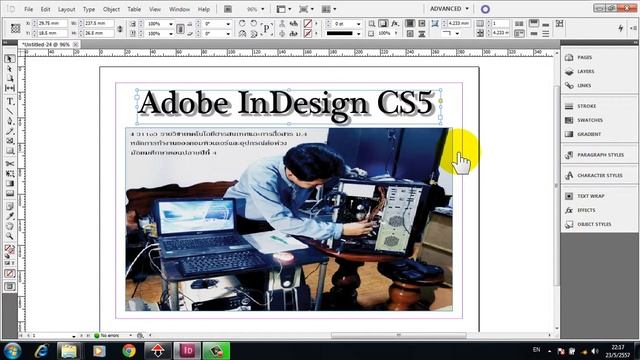Click the Google Chrome taskbar icon

tap(129, 351)
